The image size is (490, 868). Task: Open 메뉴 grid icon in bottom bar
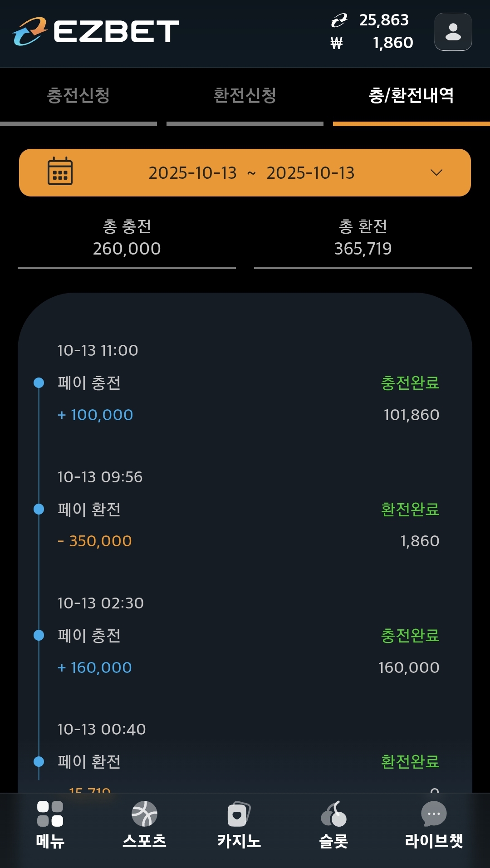click(x=50, y=814)
